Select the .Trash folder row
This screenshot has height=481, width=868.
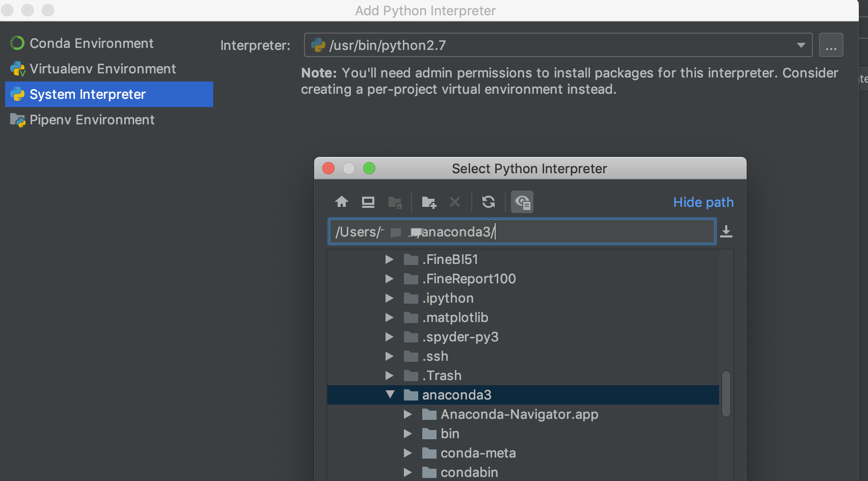point(523,376)
